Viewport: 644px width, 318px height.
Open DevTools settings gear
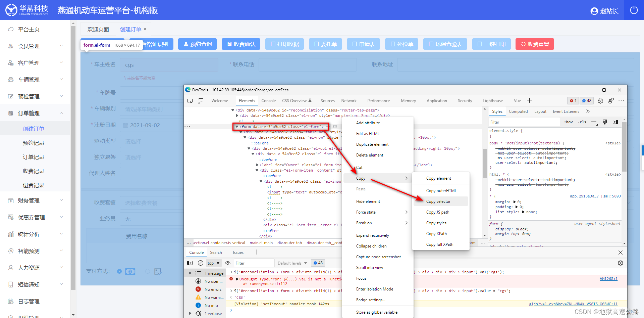point(600,101)
